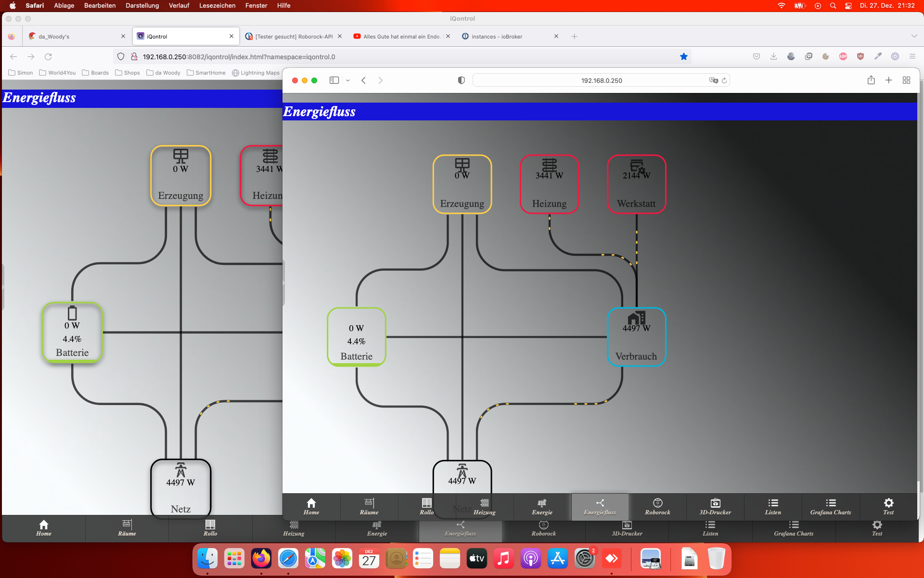Open Listen in front window's bottom bar
The image size is (924, 578).
[773, 507]
